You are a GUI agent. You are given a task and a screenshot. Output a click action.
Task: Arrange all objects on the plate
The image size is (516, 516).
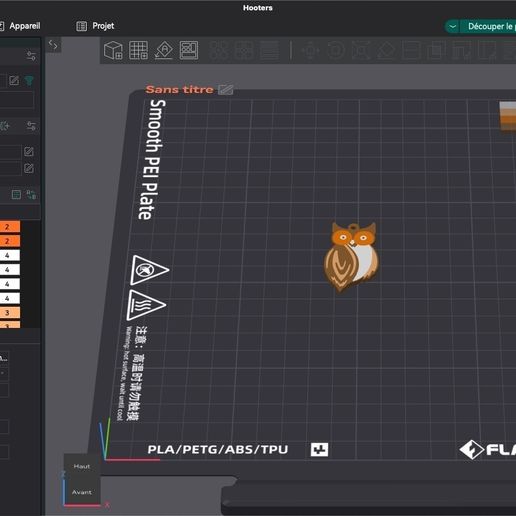(189, 50)
